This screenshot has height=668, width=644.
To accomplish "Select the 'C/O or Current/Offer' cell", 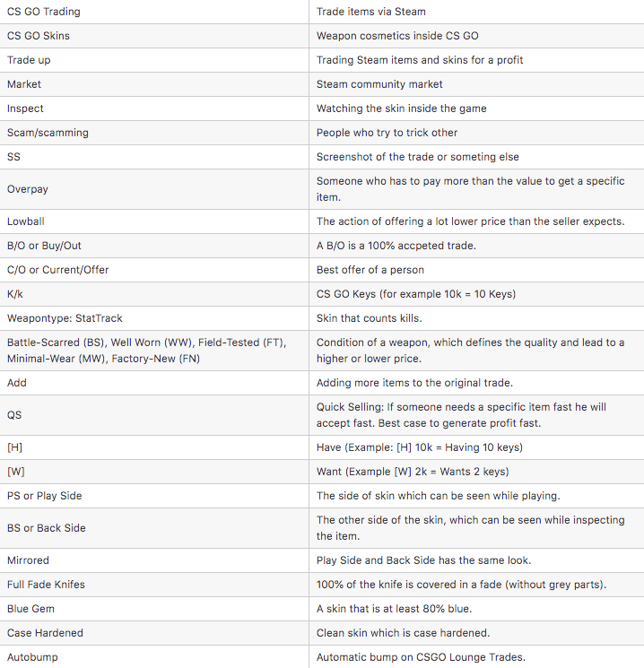I will click(x=57, y=270).
